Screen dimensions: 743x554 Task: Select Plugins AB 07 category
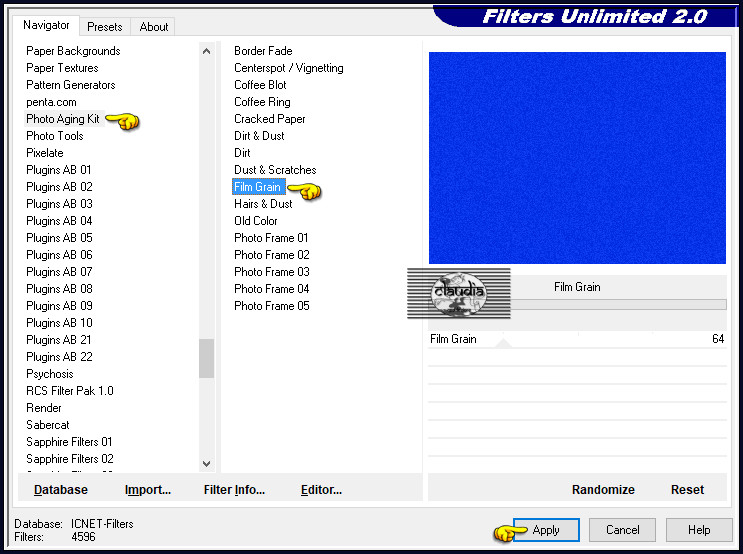(59, 272)
